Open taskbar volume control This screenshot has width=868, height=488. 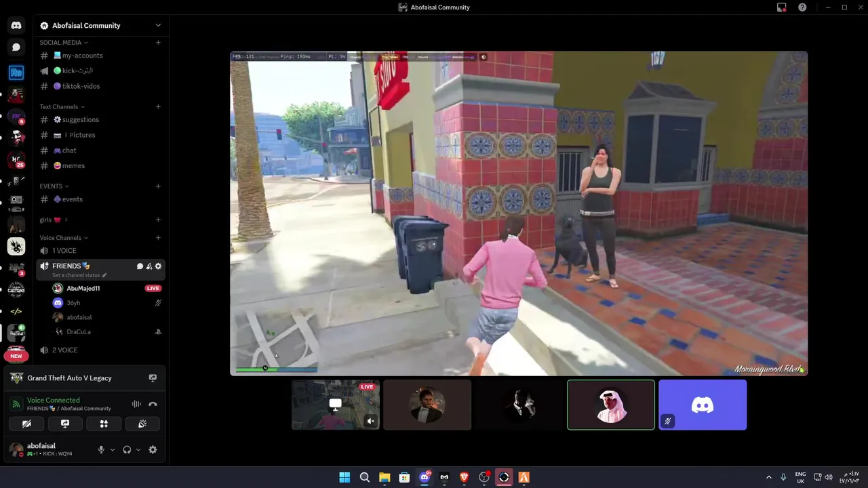coord(828,477)
